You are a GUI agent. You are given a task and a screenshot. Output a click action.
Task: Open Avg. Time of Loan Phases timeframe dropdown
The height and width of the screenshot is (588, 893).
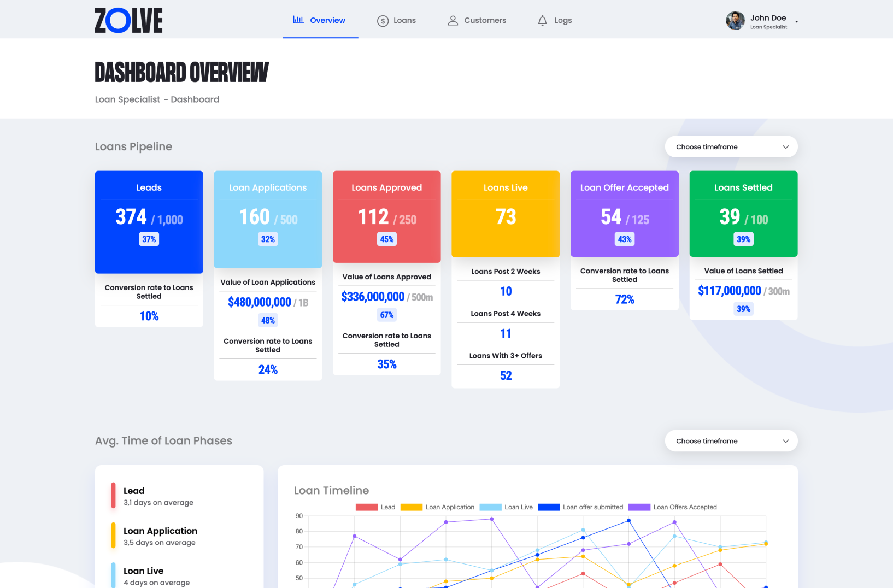(x=731, y=441)
